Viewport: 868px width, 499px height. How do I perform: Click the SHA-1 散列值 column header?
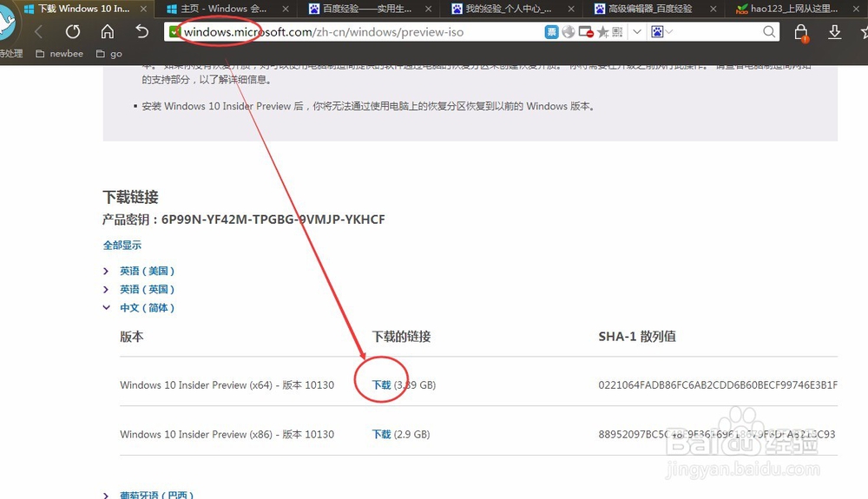(637, 337)
